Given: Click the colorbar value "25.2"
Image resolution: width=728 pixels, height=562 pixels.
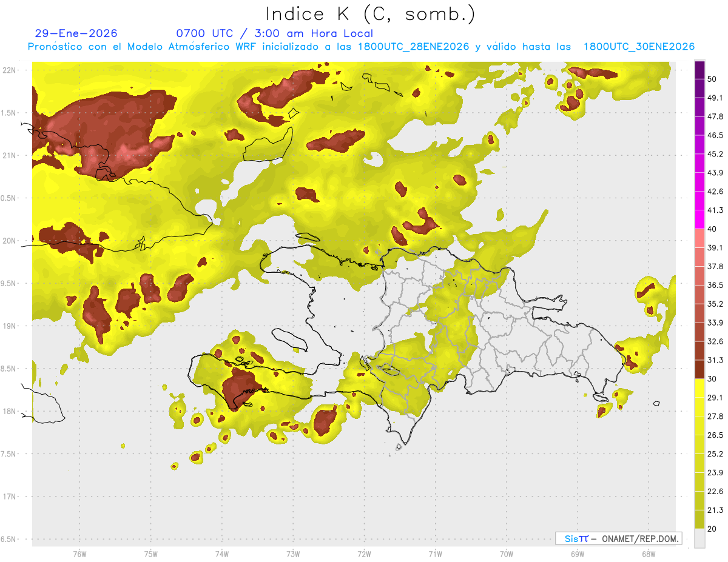Looking at the screenshot, I should click(715, 453).
